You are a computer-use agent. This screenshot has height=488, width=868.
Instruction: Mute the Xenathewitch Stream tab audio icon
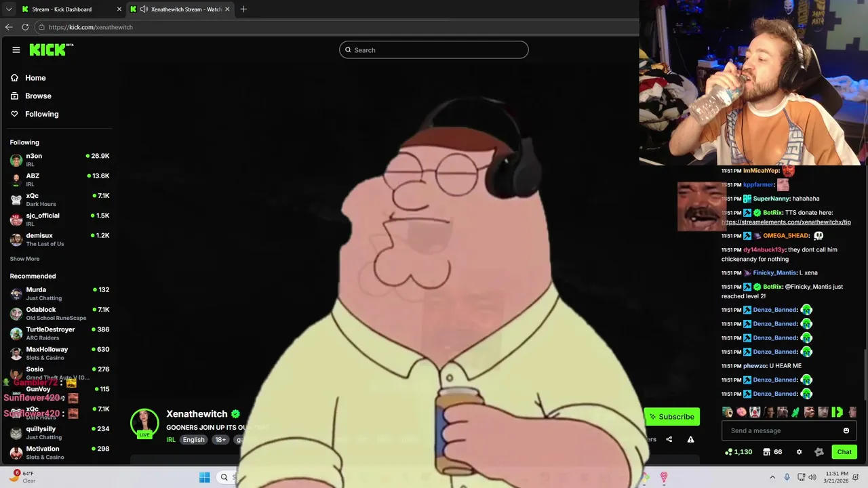point(144,9)
